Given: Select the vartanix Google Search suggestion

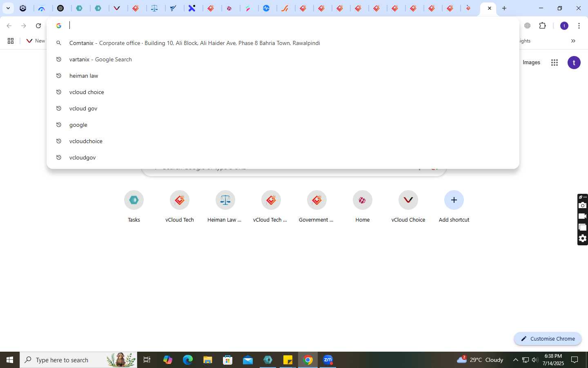Looking at the screenshot, I should tap(283, 59).
